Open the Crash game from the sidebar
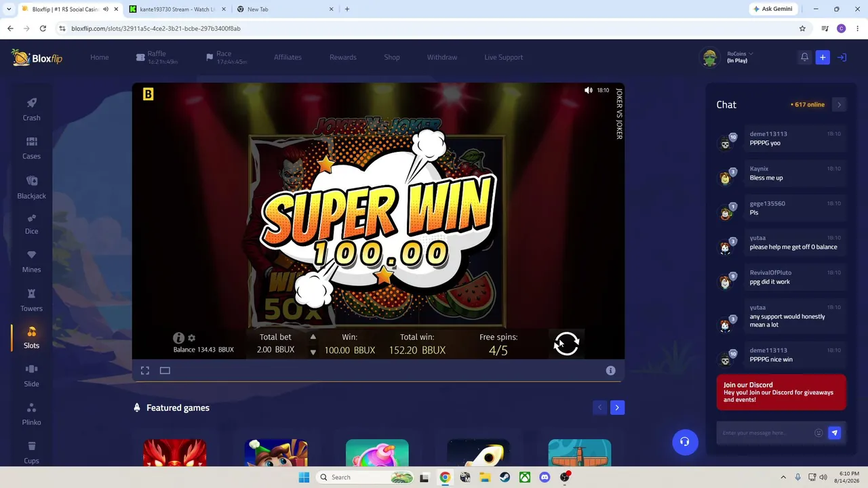 [31, 109]
